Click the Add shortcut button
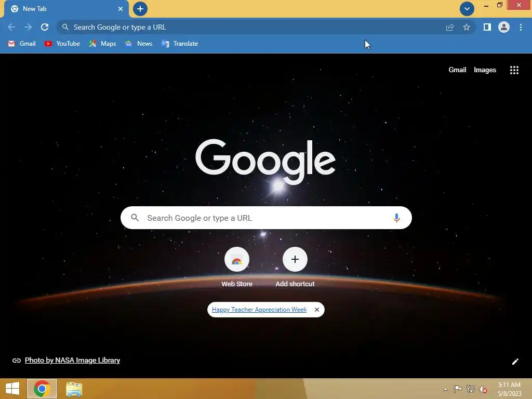Viewport: 532px width, 399px height. point(295,268)
